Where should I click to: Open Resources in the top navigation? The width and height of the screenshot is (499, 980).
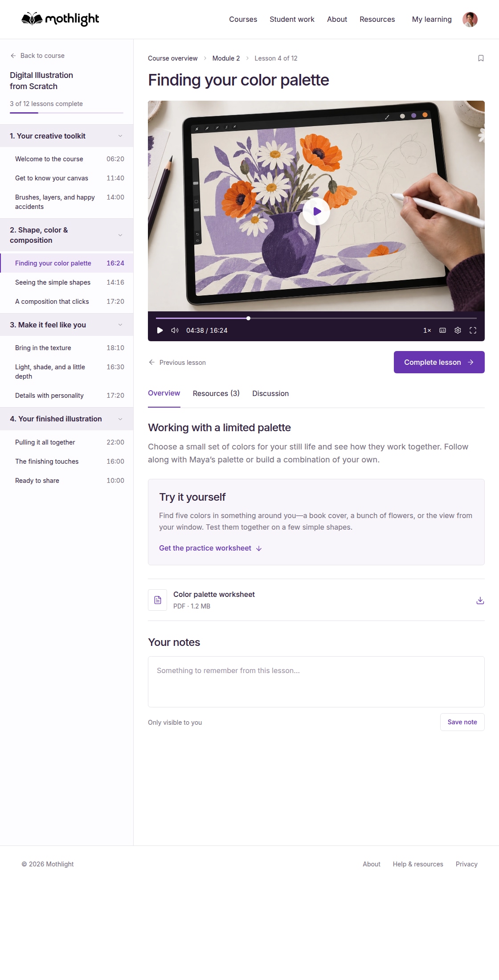click(377, 19)
